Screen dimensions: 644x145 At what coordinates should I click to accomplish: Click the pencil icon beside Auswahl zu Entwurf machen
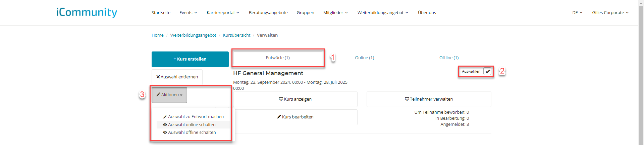coord(165,117)
